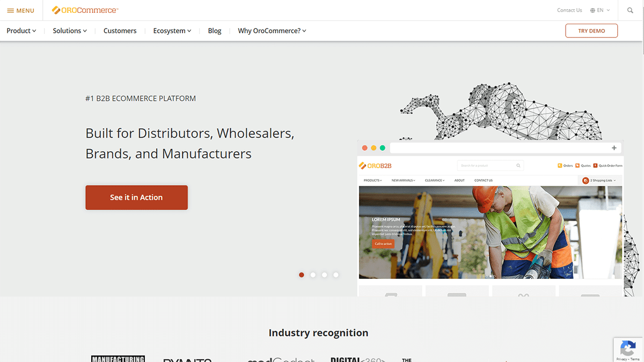
Task: Open the hamburger MENU icon
Action: (x=10, y=11)
